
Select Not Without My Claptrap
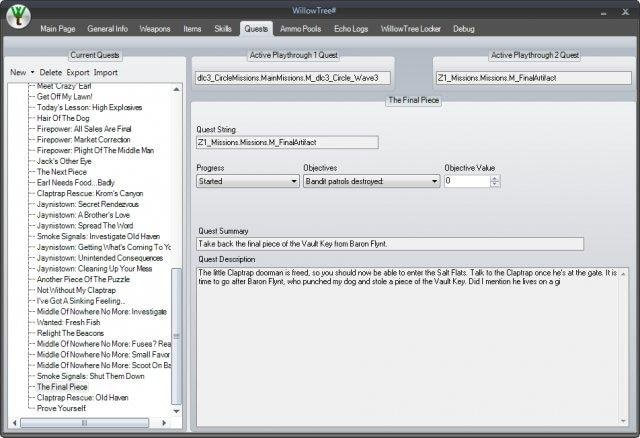pos(76,290)
